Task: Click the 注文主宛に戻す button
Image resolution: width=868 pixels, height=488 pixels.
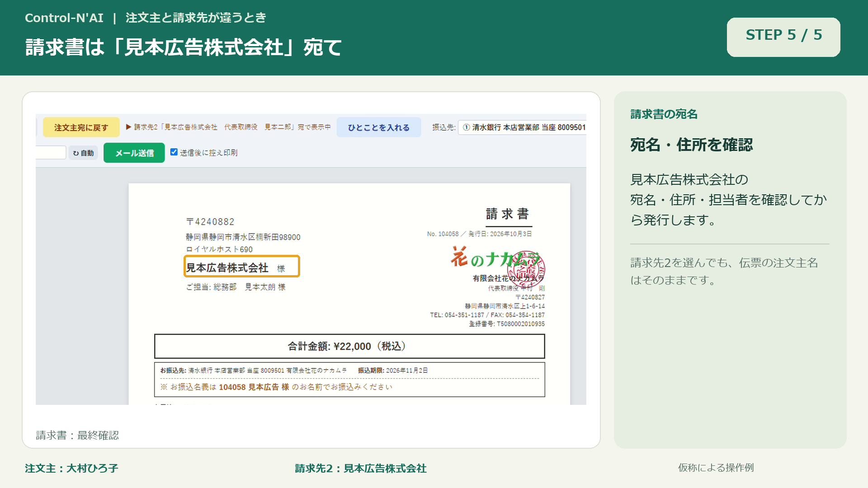Action: 81,127
